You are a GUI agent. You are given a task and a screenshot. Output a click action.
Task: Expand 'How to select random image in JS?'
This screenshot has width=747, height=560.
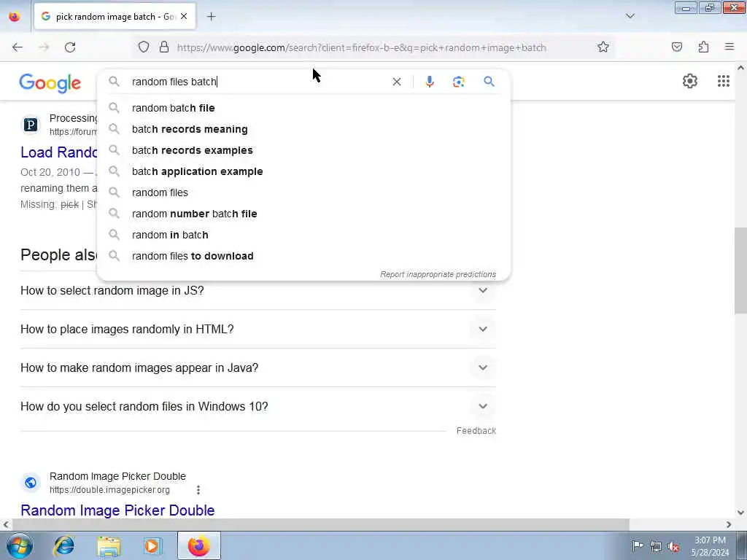tap(258, 290)
